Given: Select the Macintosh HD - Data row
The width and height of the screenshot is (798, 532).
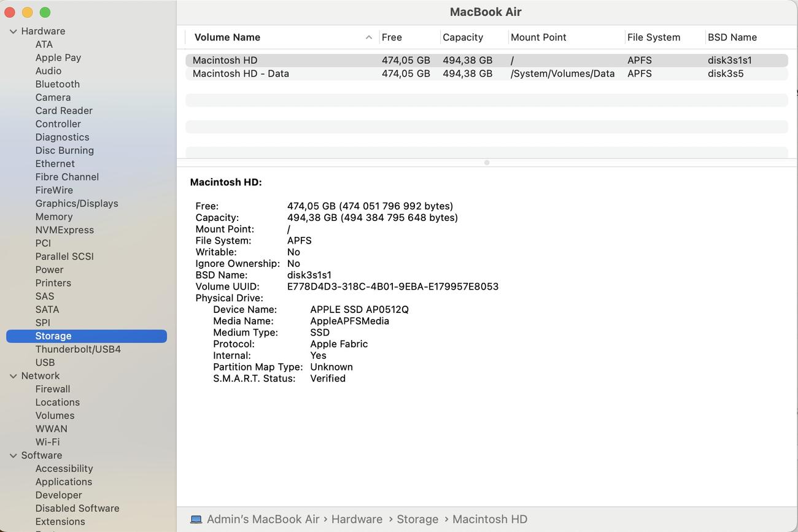Looking at the screenshot, I should [487, 74].
